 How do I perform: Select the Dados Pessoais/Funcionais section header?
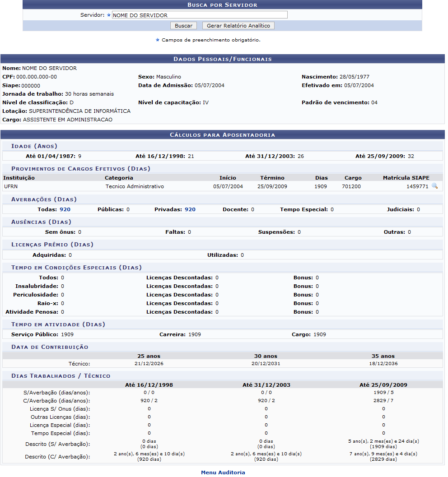[223, 59]
